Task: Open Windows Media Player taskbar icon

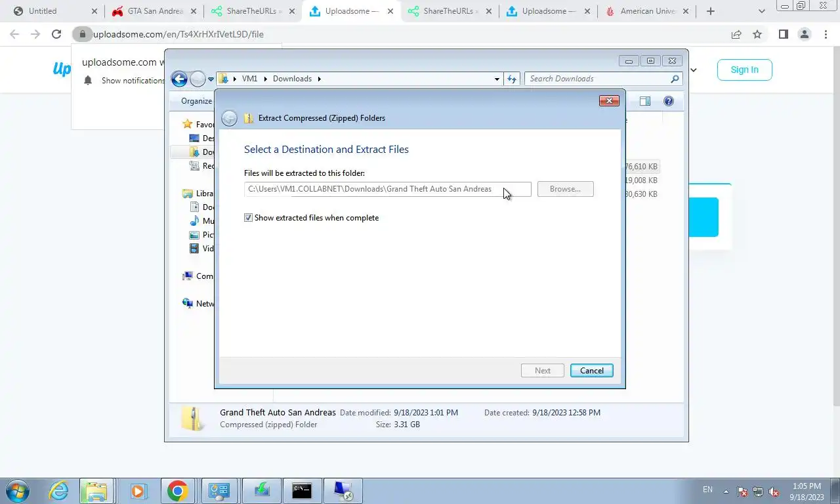Action: (x=138, y=491)
